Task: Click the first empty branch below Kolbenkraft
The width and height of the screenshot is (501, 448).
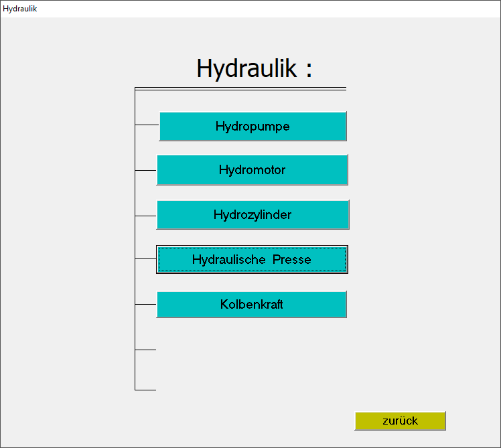Action: tap(145, 350)
